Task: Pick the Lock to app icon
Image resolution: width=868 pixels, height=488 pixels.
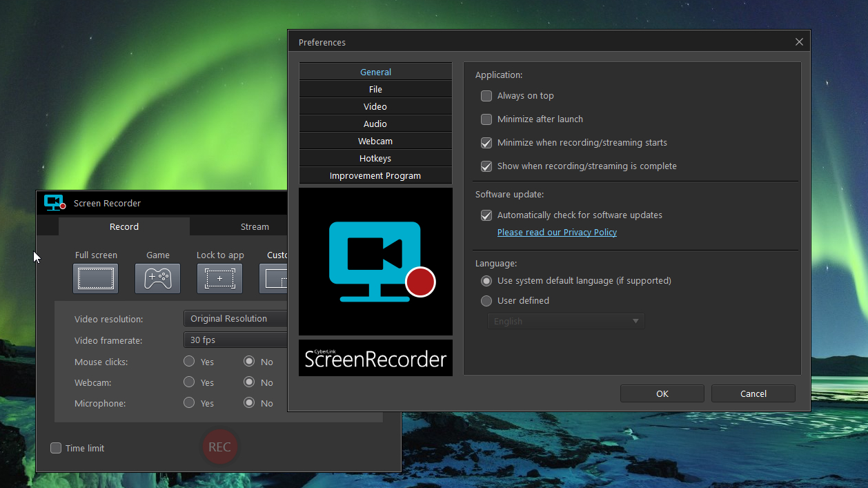Action: pos(219,278)
